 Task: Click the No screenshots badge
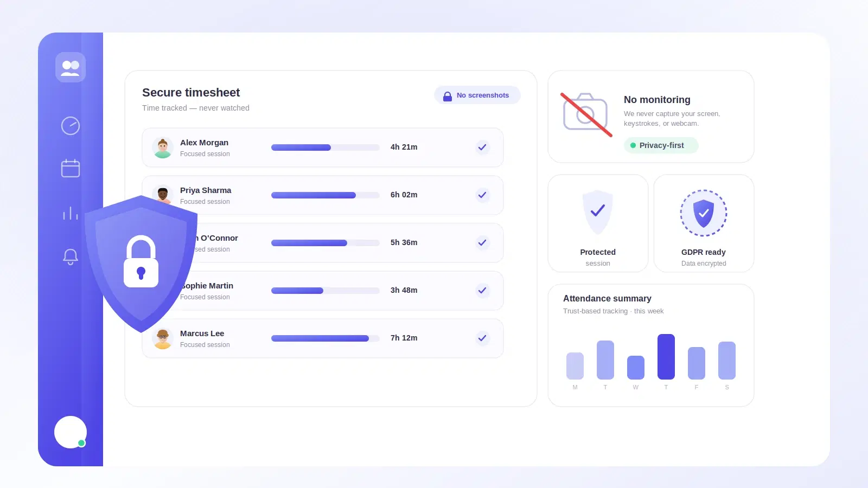tap(477, 95)
